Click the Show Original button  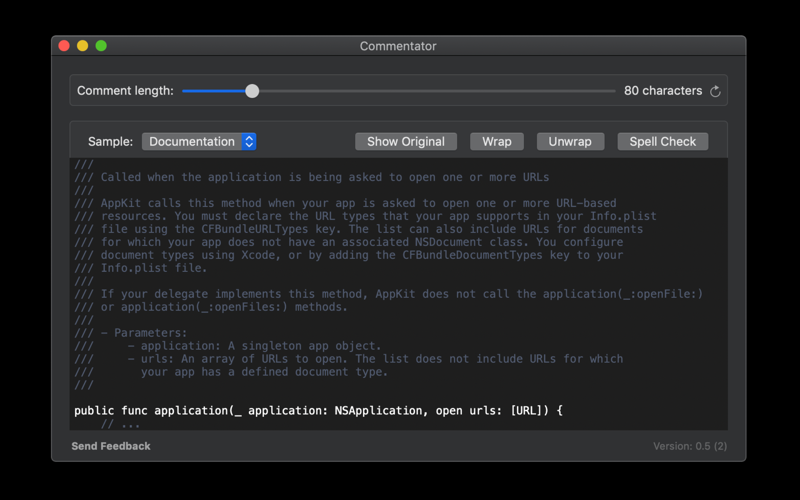(x=406, y=141)
